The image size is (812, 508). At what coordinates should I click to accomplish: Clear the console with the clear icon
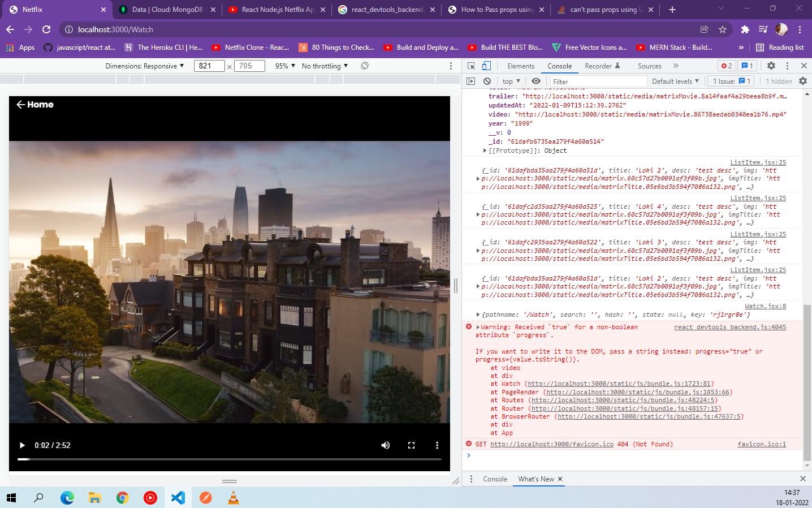487,81
